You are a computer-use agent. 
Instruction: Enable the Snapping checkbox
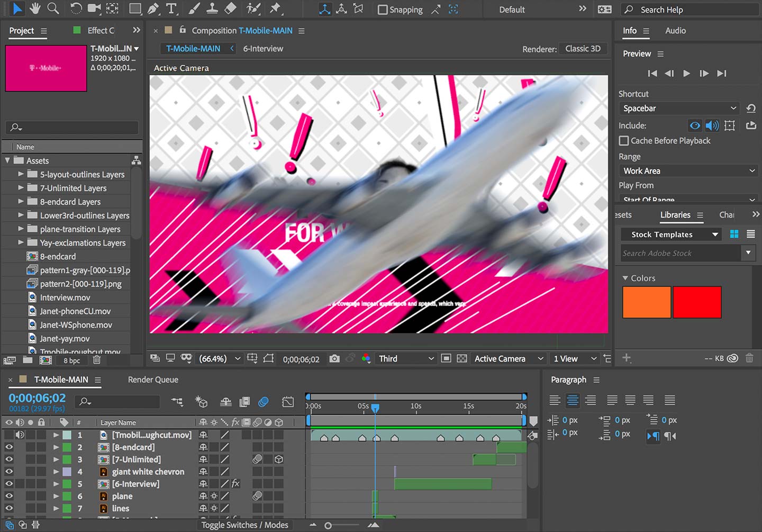point(382,10)
